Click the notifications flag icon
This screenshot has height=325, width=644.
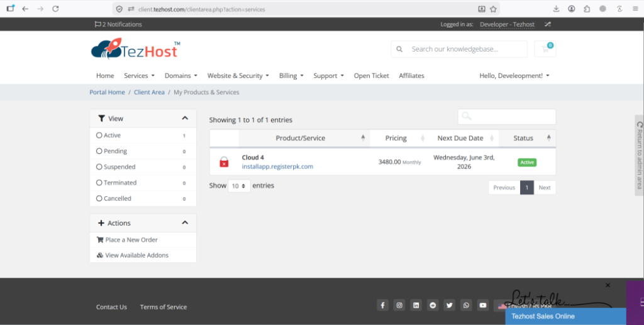pos(97,25)
